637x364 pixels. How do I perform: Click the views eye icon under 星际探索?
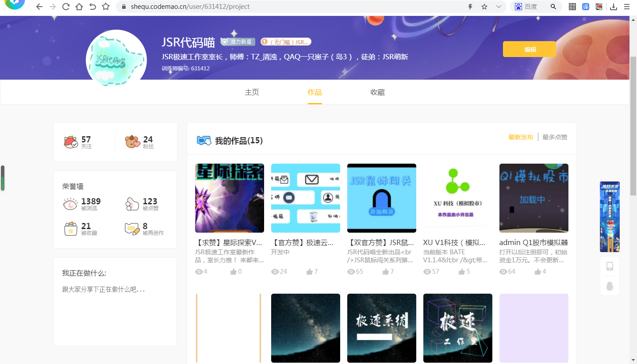(x=199, y=272)
